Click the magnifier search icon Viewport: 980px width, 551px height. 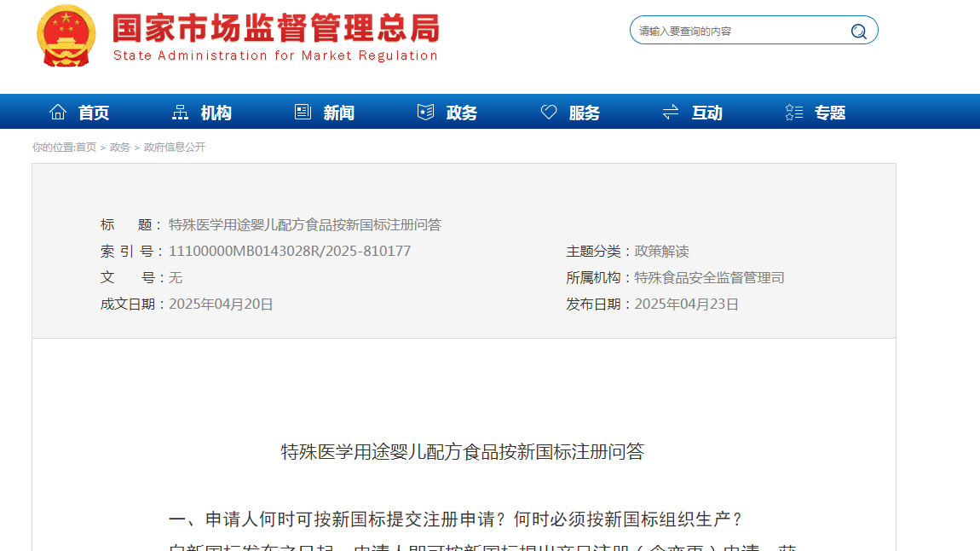point(858,32)
